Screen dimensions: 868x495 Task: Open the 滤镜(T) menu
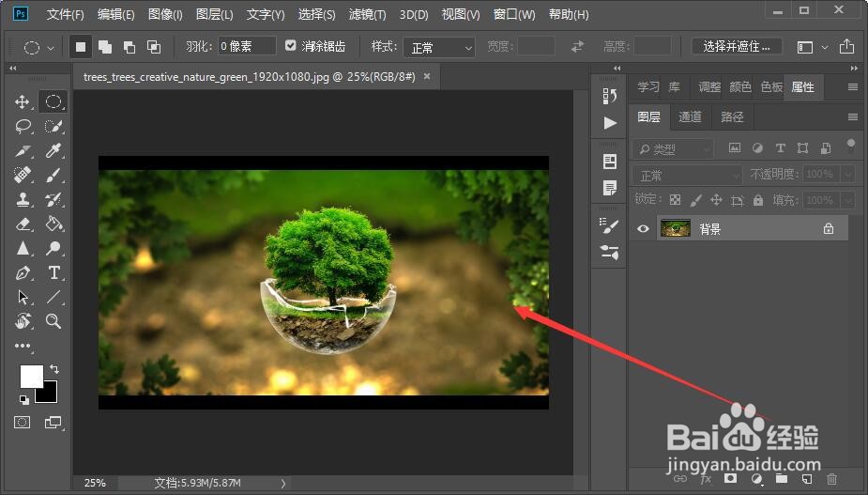pyautogui.click(x=367, y=14)
